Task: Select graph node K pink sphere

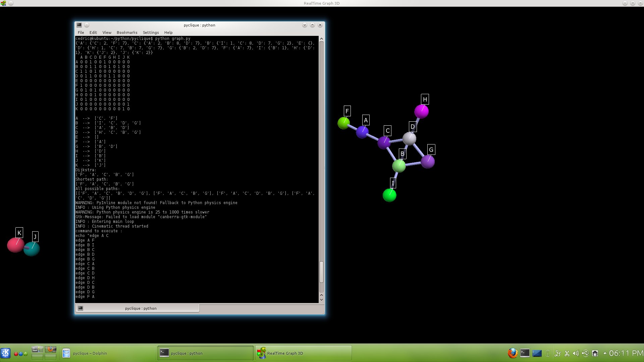Action: tap(15, 245)
